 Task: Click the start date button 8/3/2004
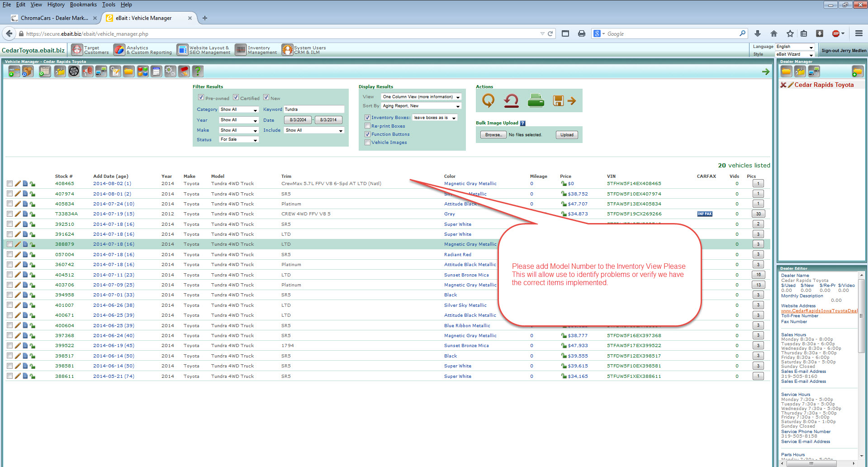coord(298,120)
